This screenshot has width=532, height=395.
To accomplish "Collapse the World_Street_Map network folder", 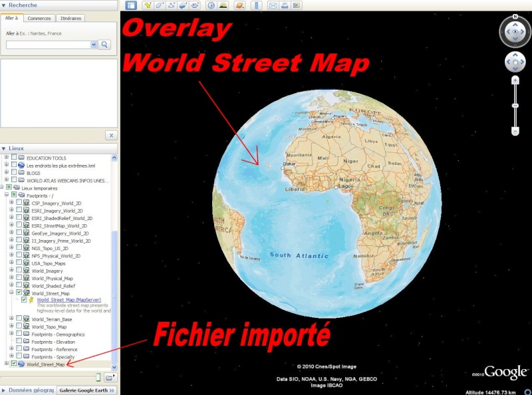I will pyautogui.click(x=11, y=293).
